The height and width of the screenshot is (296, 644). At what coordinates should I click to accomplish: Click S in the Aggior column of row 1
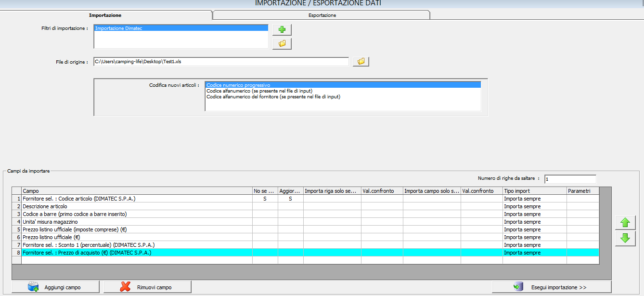[291, 199]
